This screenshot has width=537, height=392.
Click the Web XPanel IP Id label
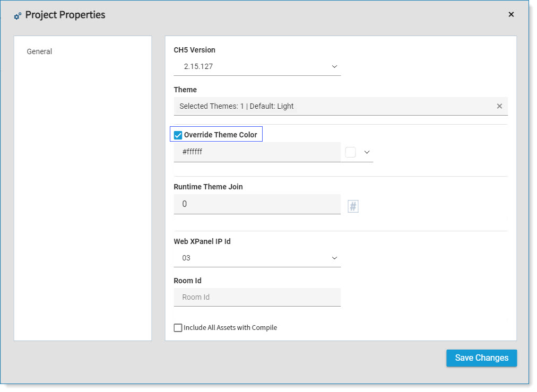pos(202,241)
